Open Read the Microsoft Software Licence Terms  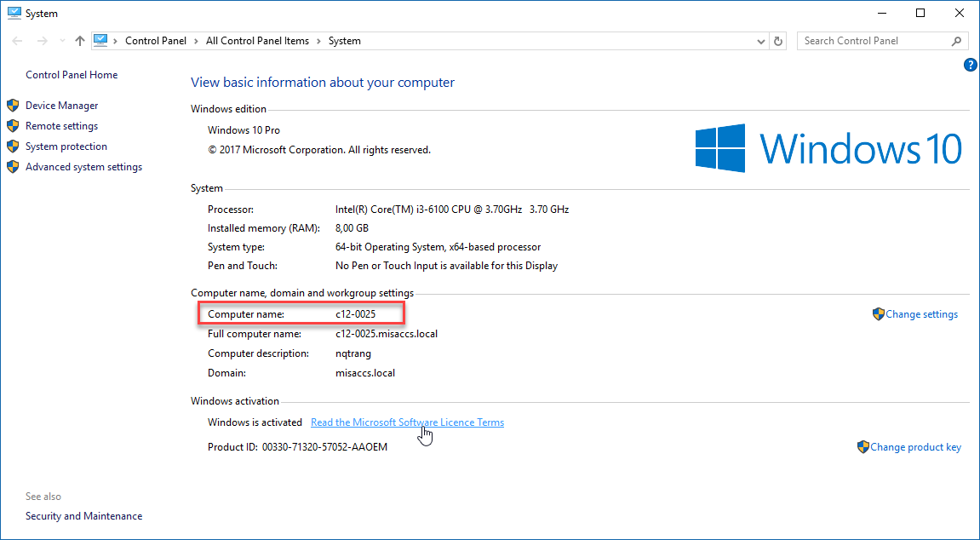click(407, 422)
